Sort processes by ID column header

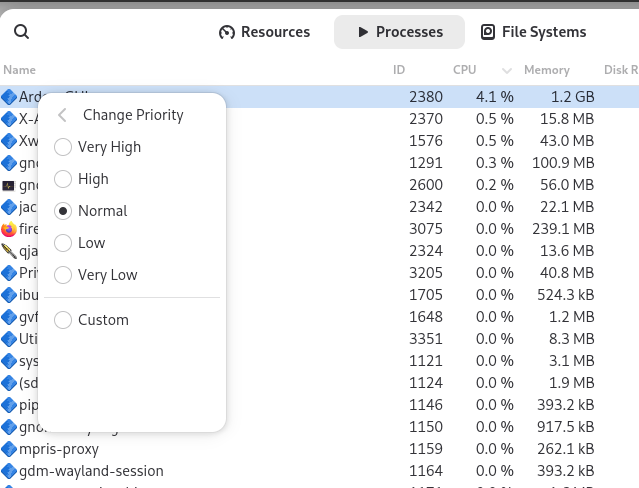399,70
